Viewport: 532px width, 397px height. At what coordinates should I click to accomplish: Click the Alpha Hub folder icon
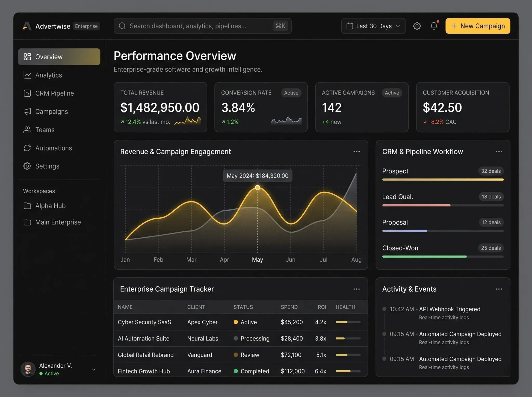27,206
